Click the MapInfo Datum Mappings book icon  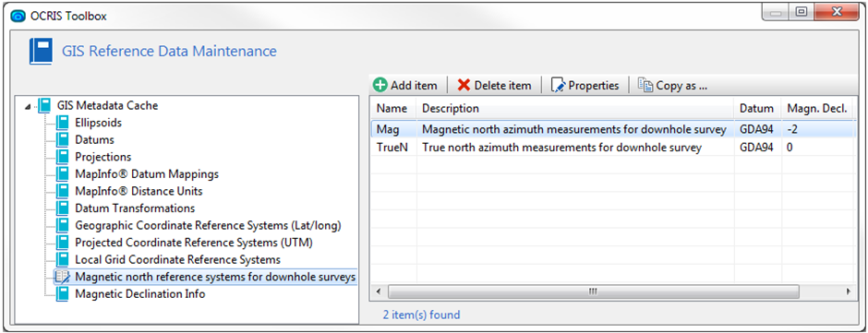click(x=63, y=173)
